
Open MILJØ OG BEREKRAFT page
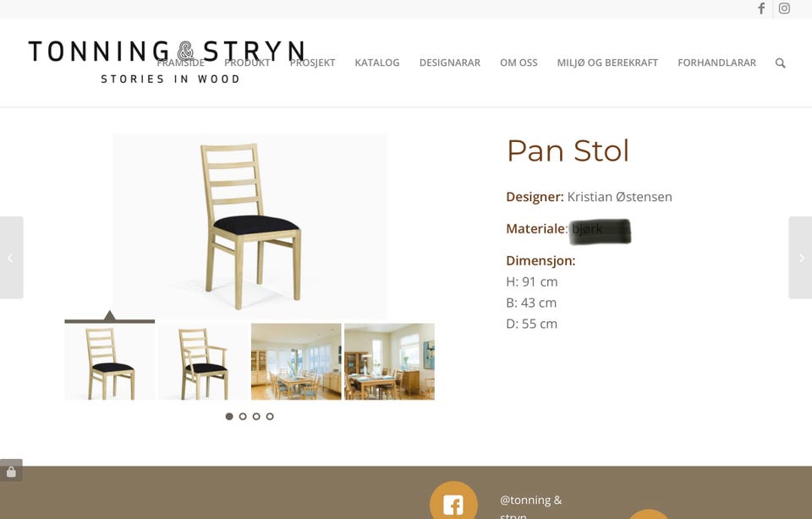[x=607, y=63]
